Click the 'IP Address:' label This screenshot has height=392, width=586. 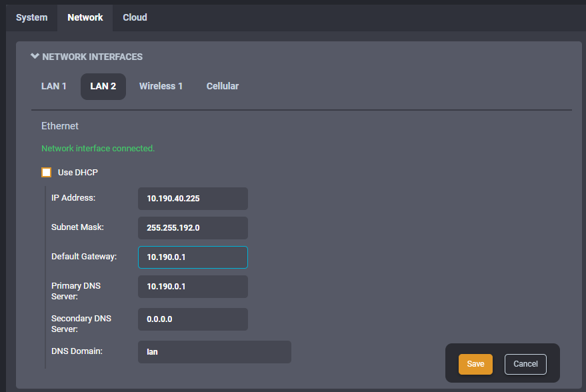73,198
